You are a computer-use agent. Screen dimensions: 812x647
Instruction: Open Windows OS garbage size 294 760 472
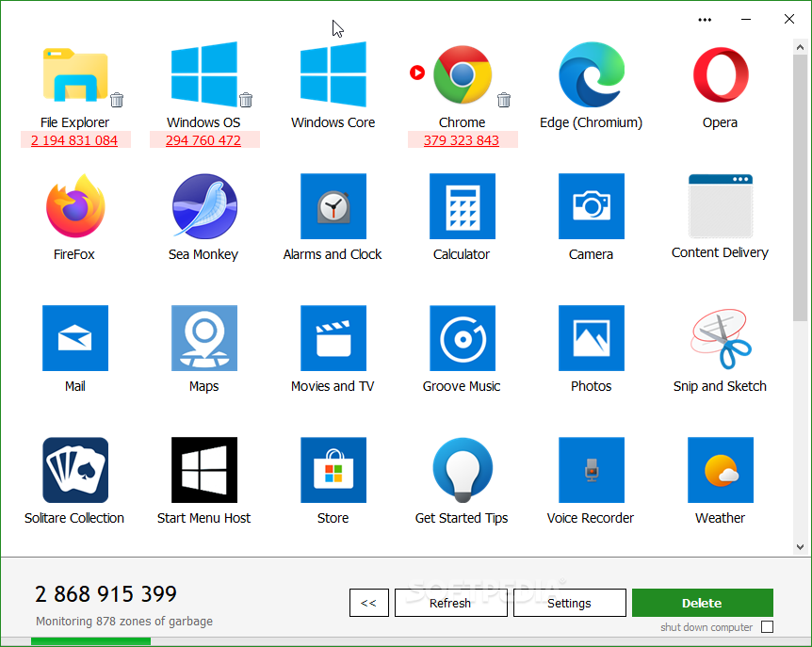[x=203, y=140]
